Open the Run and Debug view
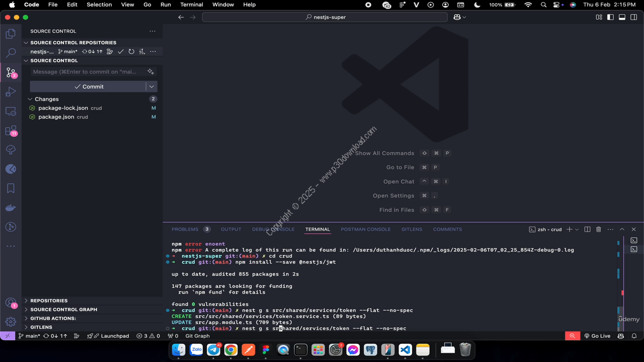This screenshot has width=644, height=362. click(11, 92)
